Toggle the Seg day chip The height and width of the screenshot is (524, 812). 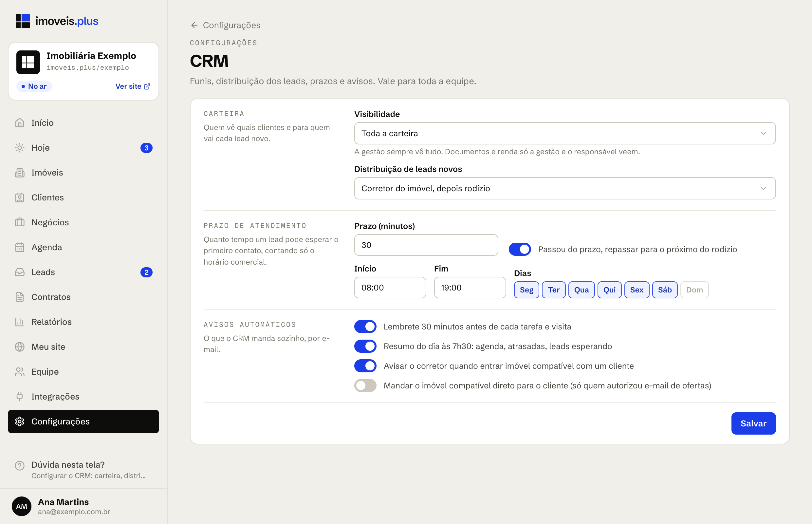click(526, 290)
